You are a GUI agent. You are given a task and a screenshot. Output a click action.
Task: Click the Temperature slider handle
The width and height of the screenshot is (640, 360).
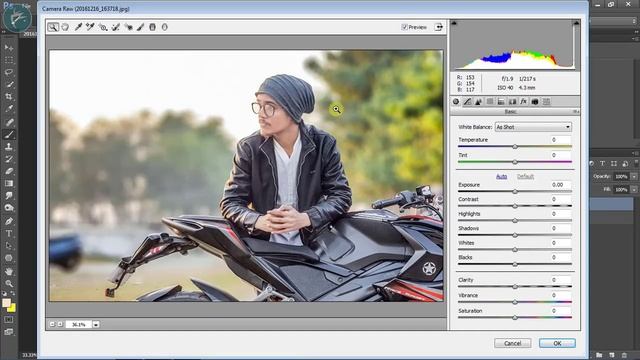click(x=515, y=147)
